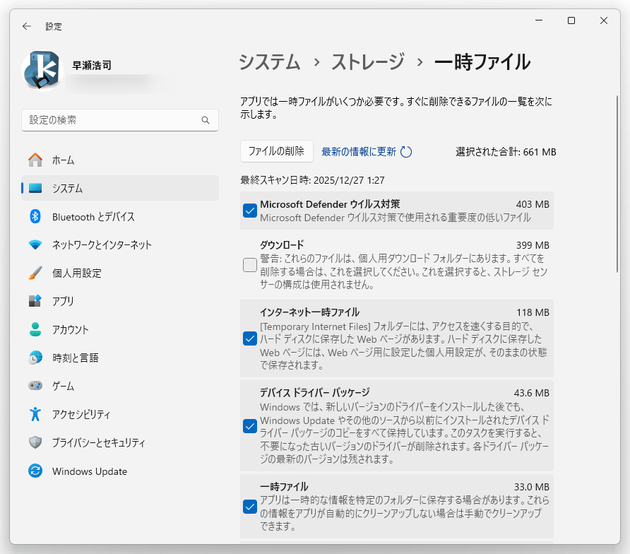This screenshot has height=554, width=630.
Task: Check the ダウンロード checkbox
Action: 250,265
